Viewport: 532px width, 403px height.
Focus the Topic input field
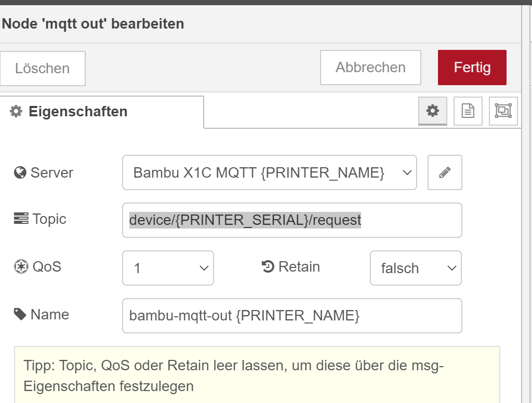pyautogui.click(x=292, y=220)
